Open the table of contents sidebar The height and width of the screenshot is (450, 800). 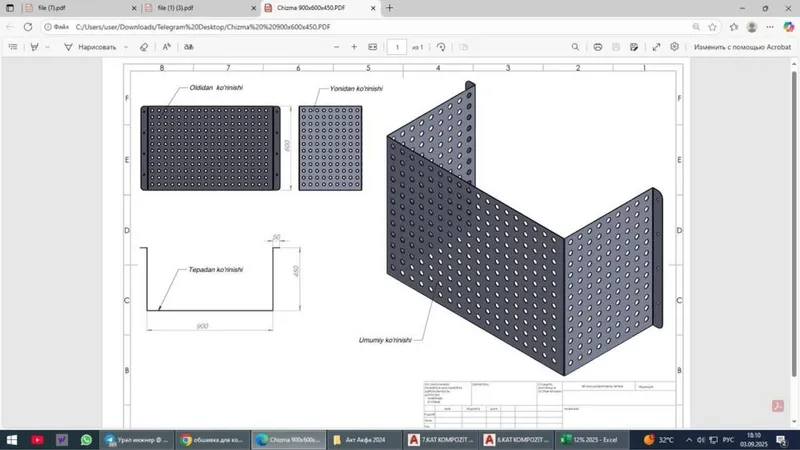click(x=13, y=47)
